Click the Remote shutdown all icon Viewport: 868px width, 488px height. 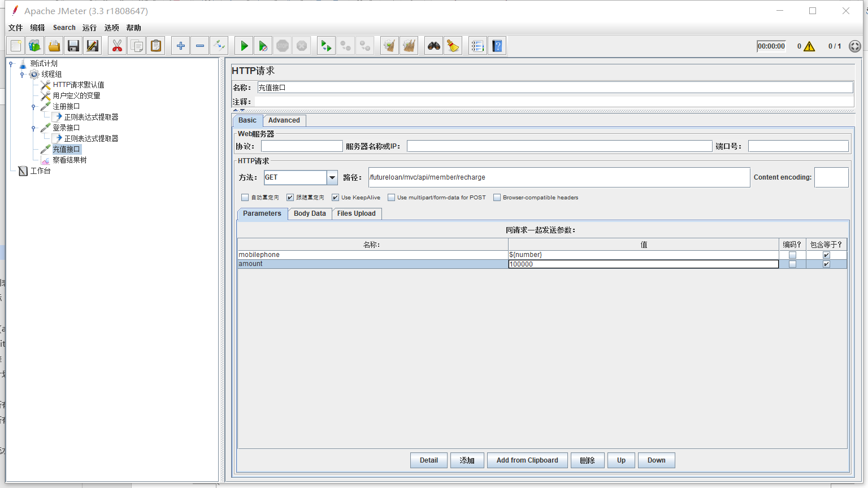click(364, 46)
